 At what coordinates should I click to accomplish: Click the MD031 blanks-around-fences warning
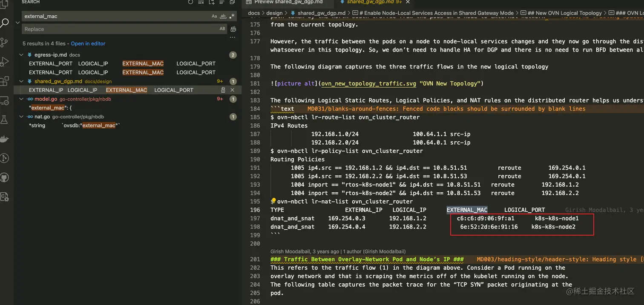(446, 109)
